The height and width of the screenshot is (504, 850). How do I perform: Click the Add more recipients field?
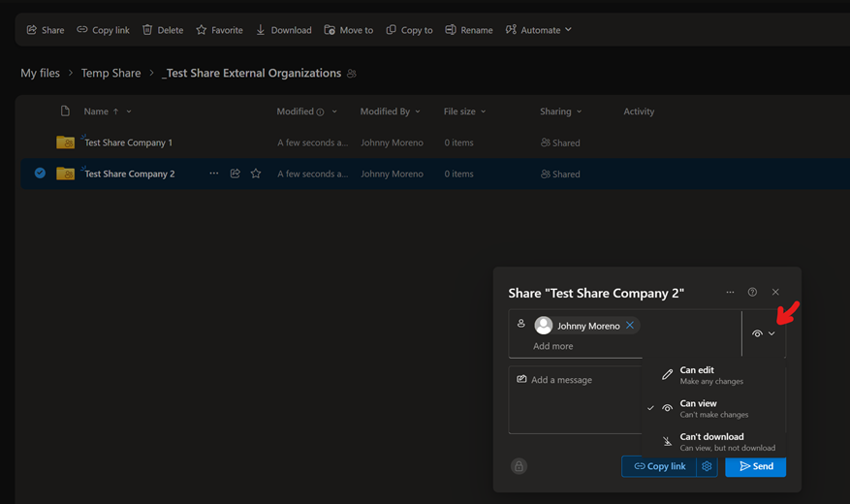pos(552,346)
